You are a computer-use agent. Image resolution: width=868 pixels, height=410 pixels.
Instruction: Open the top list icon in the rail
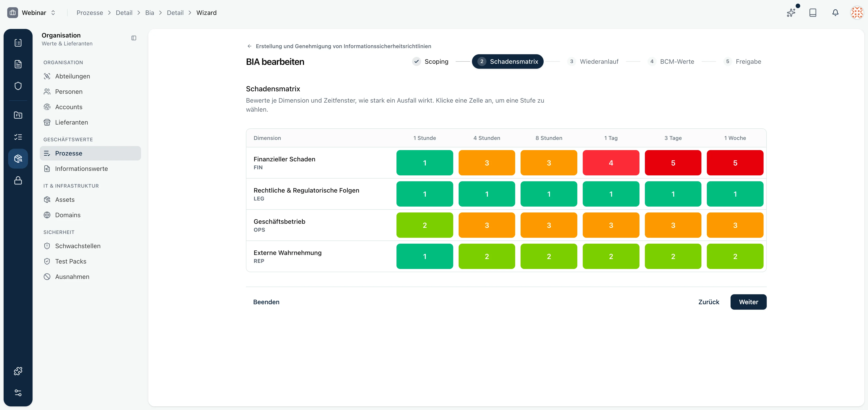click(18, 43)
